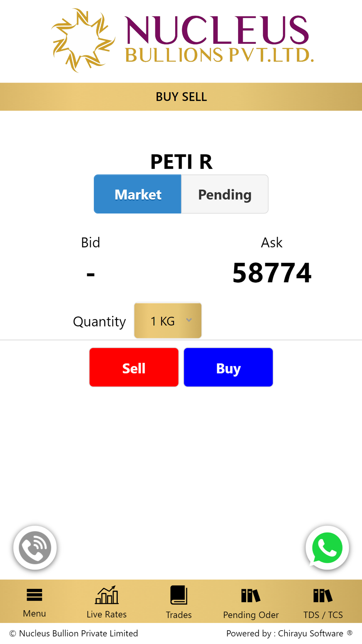Select the Trades tab label
The height and width of the screenshot is (644, 362).
(x=179, y=615)
